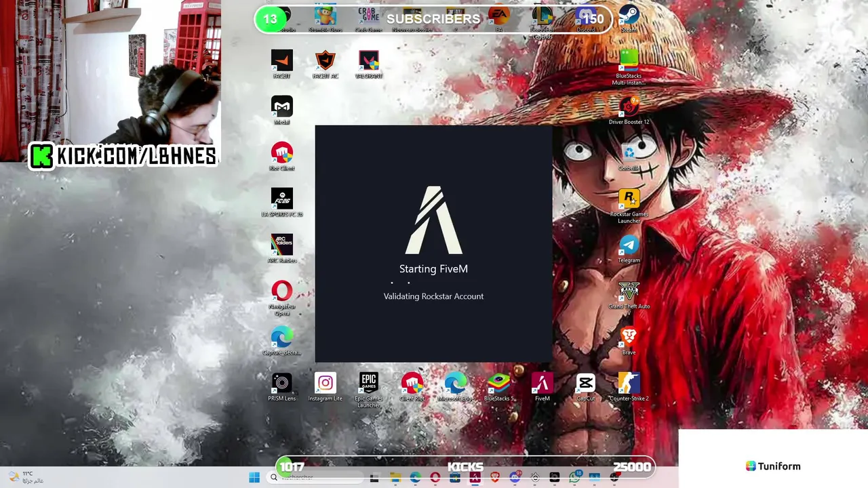Select the FiveM desktop shortcut

point(542,387)
